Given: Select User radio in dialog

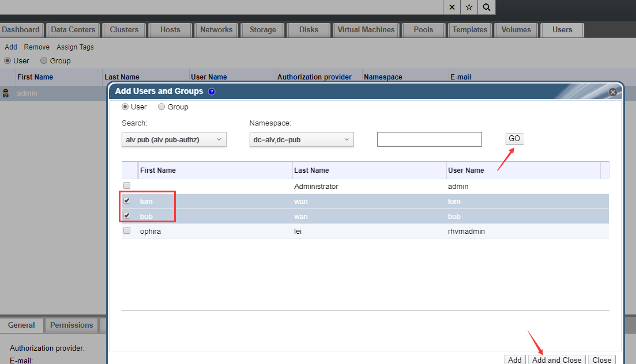Looking at the screenshot, I should click(x=125, y=107).
